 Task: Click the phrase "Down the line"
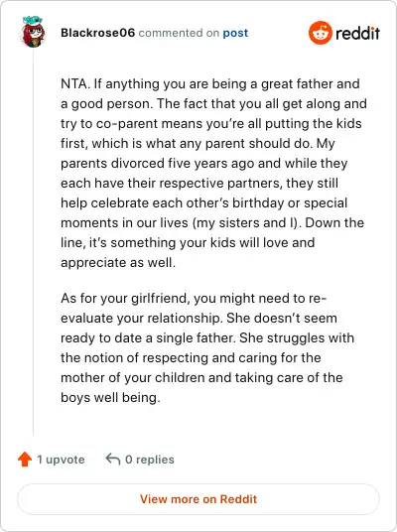212,232
